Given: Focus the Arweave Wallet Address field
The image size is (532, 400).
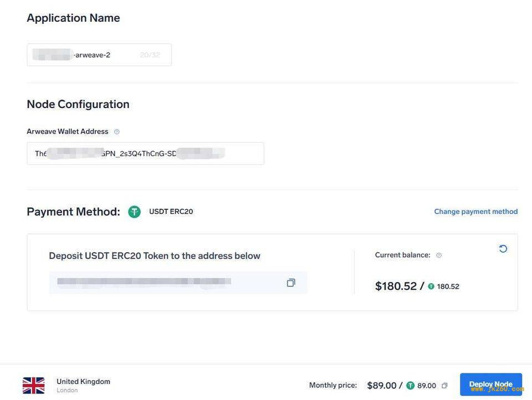Looking at the screenshot, I should pos(145,153).
